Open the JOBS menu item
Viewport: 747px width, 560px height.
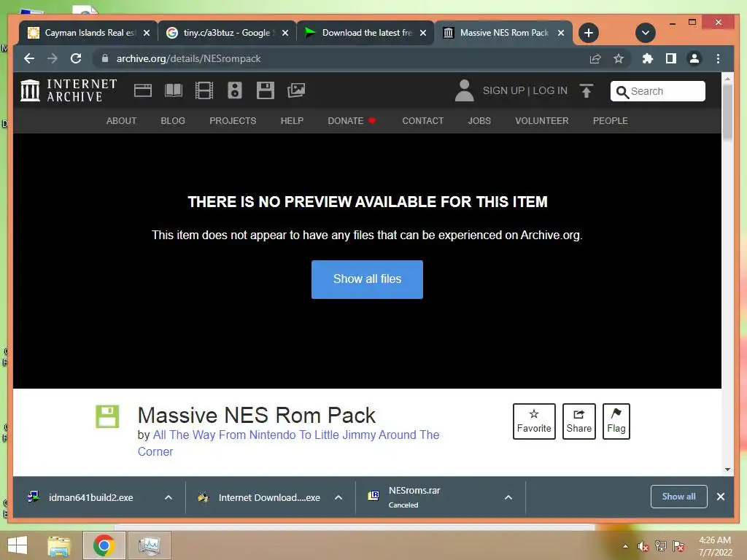click(479, 121)
